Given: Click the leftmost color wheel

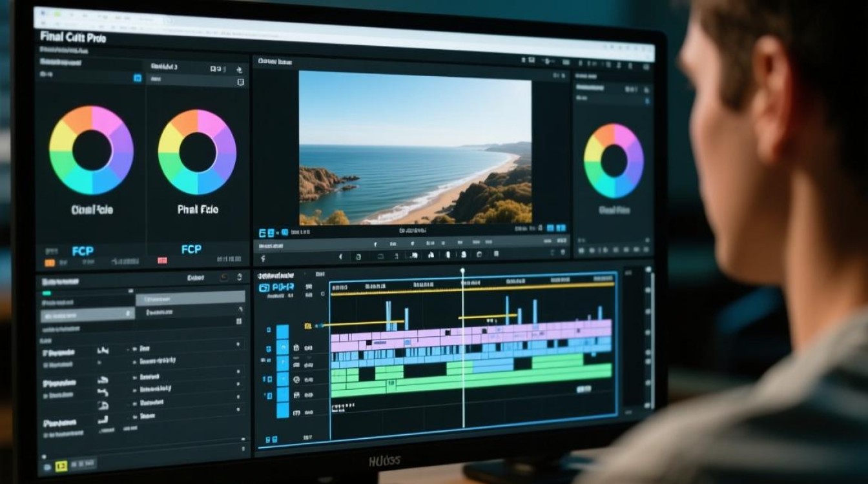Looking at the screenshot, I should coord(91,150).
